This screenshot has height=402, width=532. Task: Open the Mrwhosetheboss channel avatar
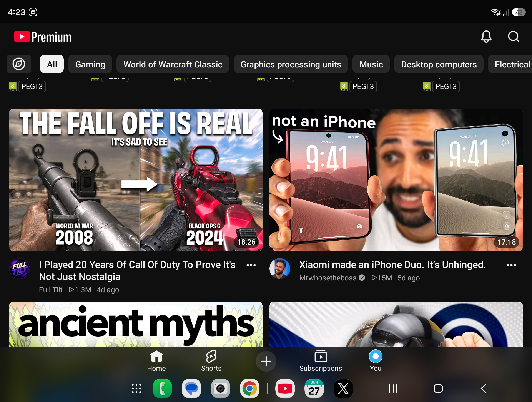pyautogui.click(x=280, y=268)
